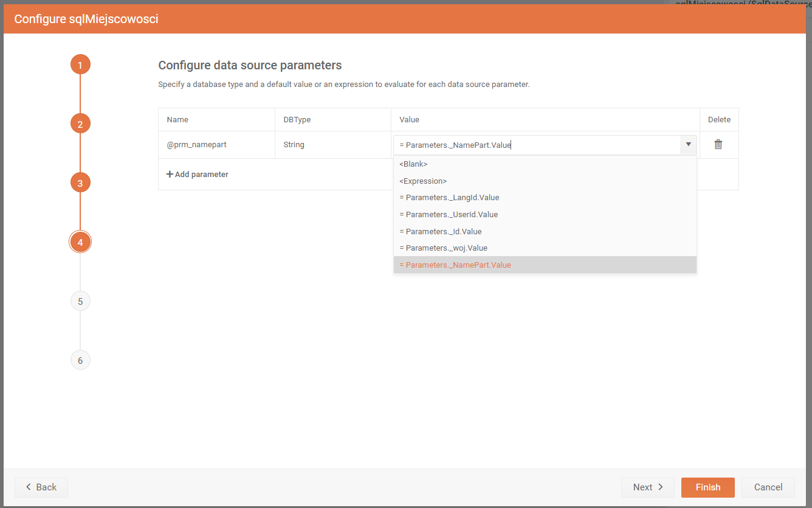Jump to wizard step 3 circle
Viewport: 812px width, 508px height.
click(x=80, y=183)
